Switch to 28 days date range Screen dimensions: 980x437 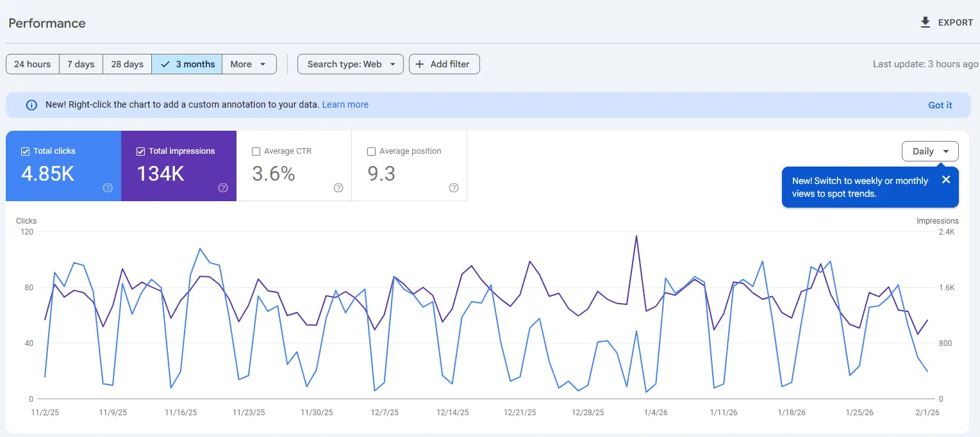point(127,64)
